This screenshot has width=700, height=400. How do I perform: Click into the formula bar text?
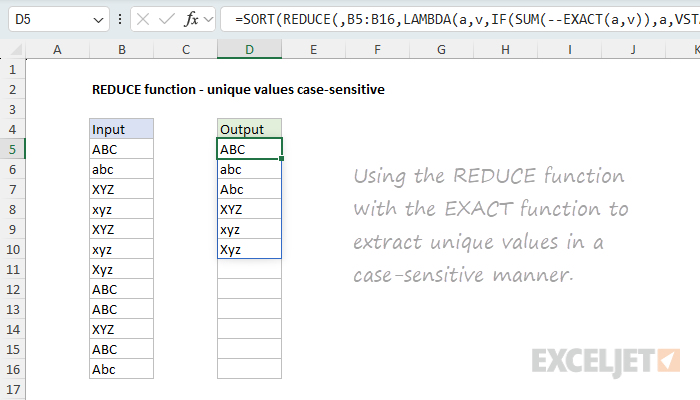click(460, 19)
